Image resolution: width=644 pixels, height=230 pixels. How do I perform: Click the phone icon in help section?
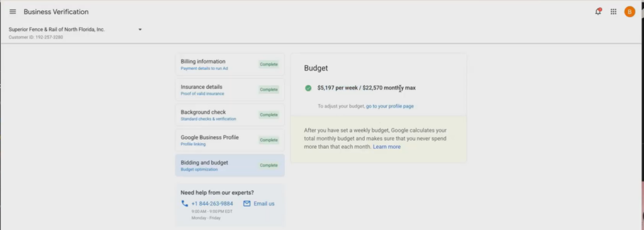[x=184, y=204]
